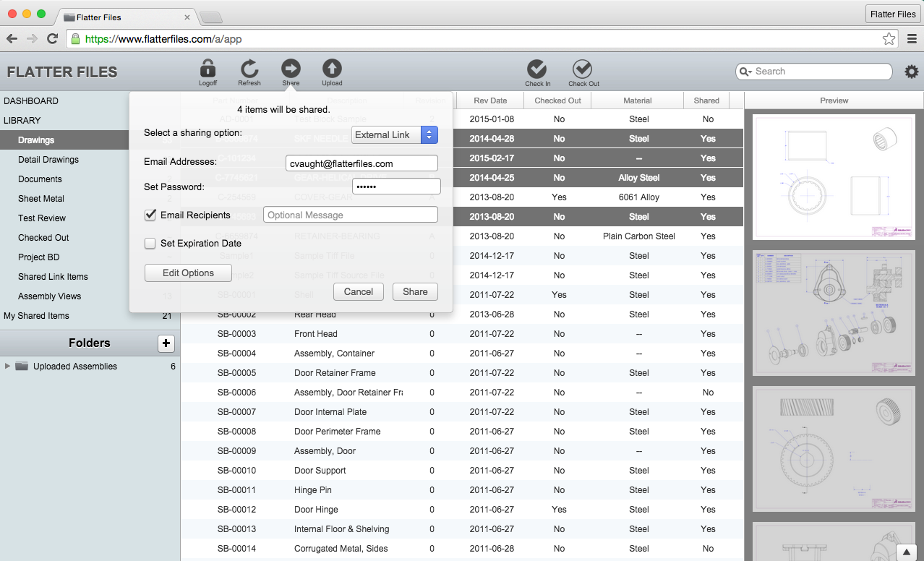Click the Upload icon

pos(332,69)
